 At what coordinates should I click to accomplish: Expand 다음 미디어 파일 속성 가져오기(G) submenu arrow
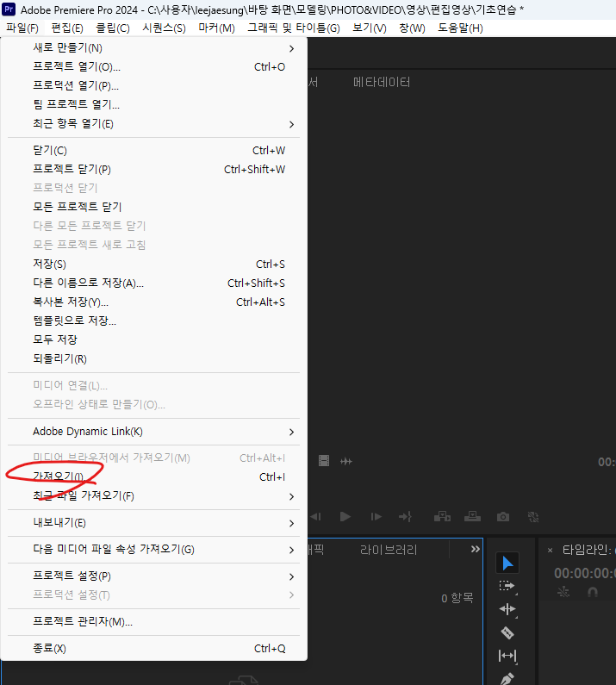tap(291, 550)
